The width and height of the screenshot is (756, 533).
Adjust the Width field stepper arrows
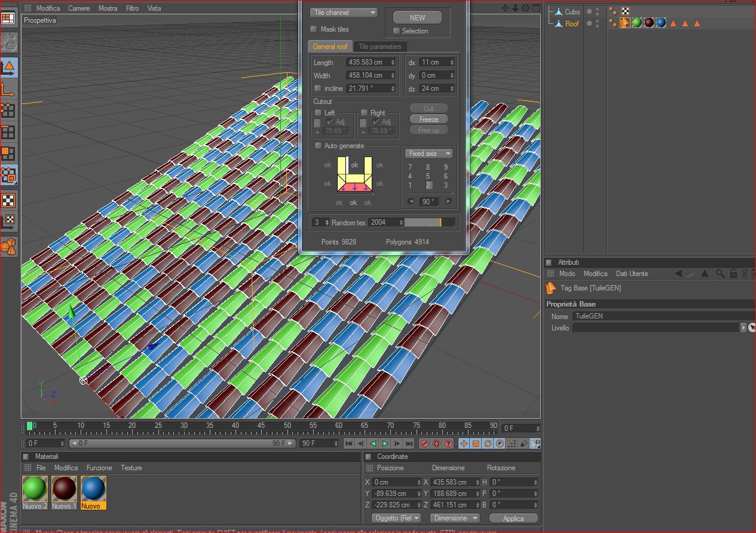click(393, 75)
